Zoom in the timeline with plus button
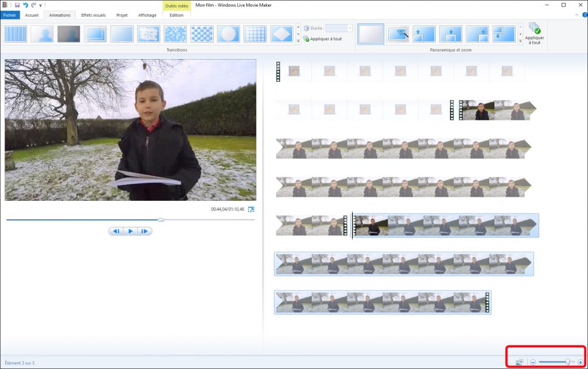The image size is (588, 369). coord(580,362)
